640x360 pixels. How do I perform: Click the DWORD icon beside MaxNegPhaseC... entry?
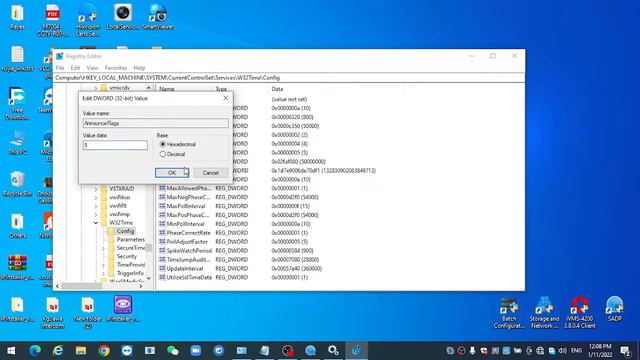162,197
